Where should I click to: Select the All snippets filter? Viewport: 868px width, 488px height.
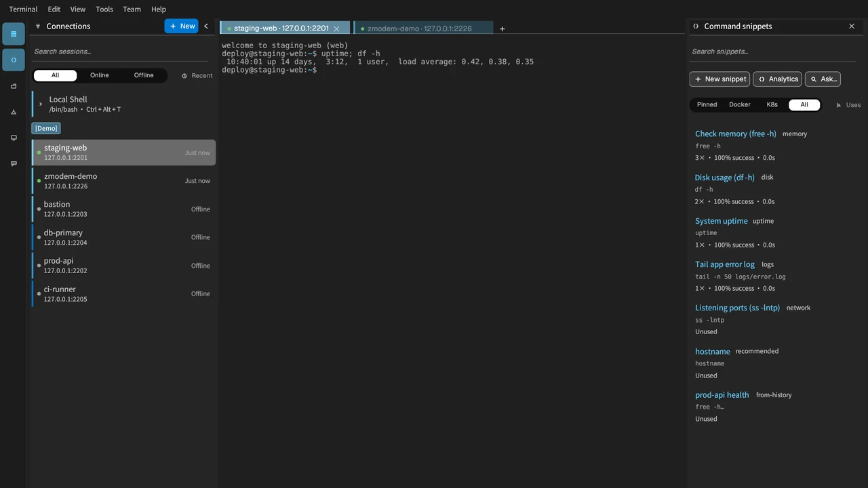tap(804, 104)
